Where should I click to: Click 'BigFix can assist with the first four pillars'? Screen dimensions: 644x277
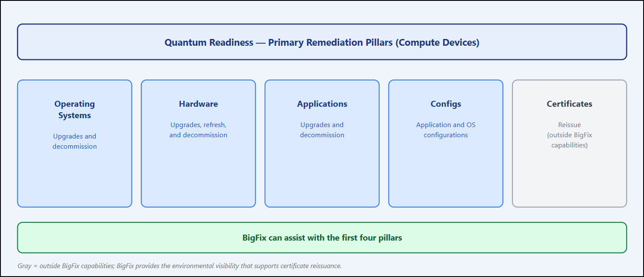(322, 238)
